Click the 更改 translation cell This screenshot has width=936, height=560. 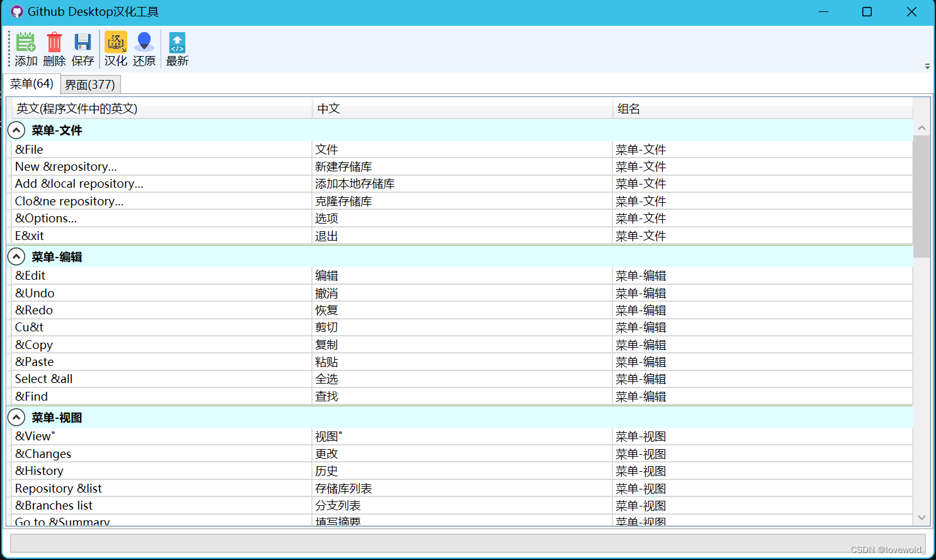(x=462, y=454)
